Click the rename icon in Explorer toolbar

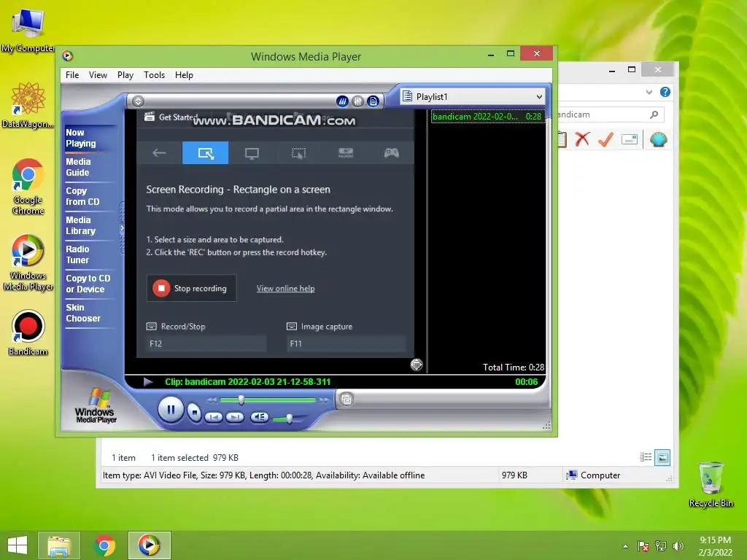[x=630, y=139]
